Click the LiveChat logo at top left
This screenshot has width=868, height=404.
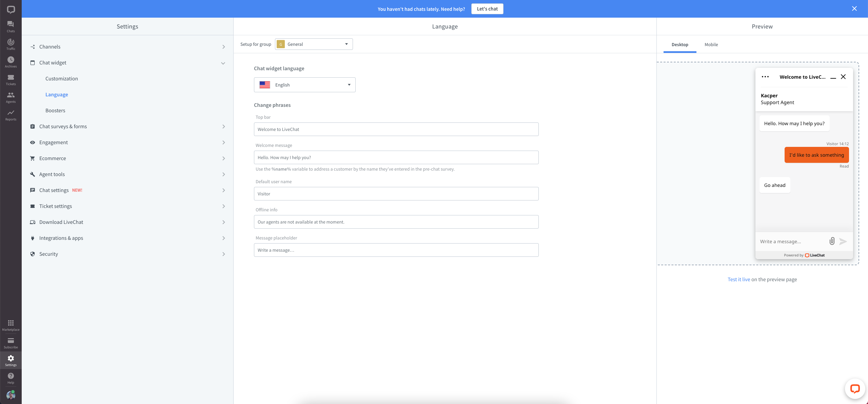(x=11, y=9)
